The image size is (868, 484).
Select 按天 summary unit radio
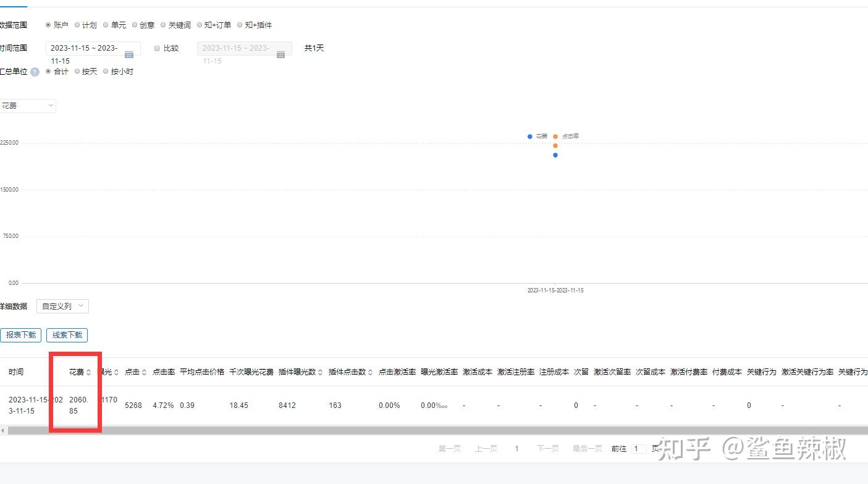[x=77, y=72]
